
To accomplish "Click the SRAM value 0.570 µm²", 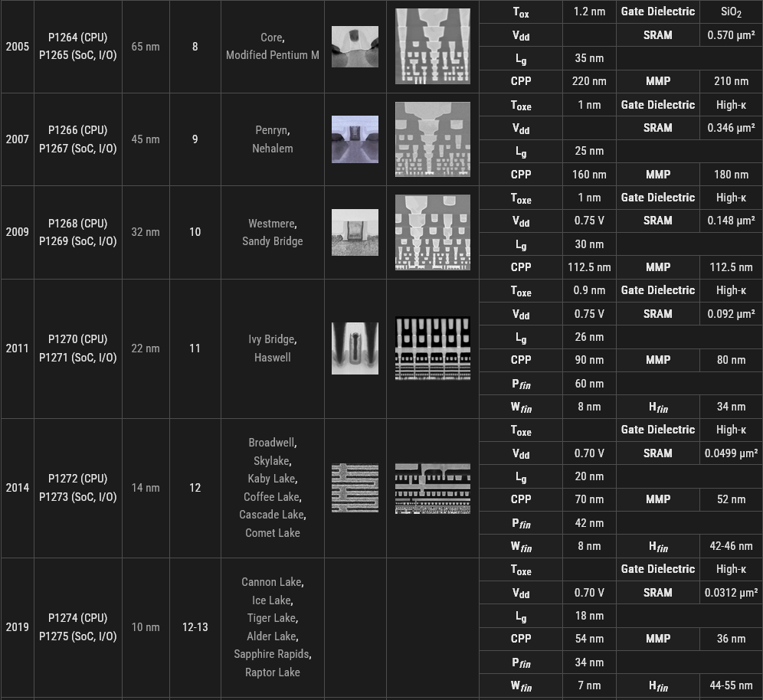I will coord(732,35).
